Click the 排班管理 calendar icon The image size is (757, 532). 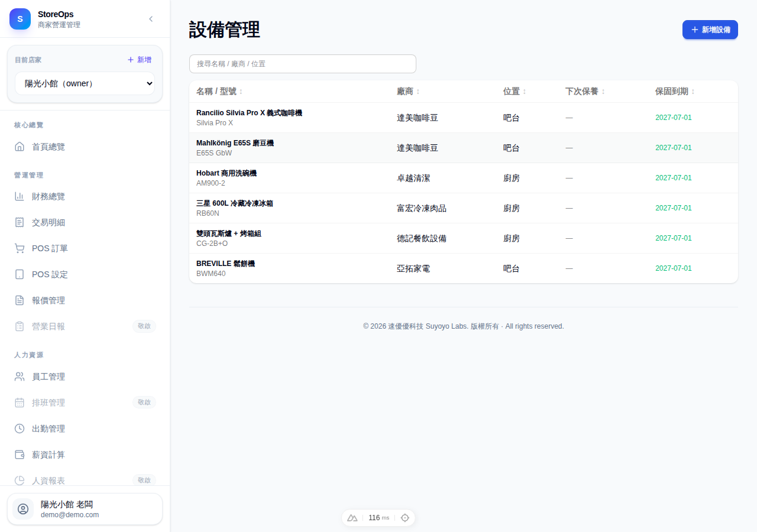20,403
